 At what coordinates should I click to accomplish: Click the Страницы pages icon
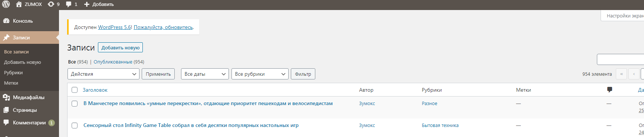(6, 110)
